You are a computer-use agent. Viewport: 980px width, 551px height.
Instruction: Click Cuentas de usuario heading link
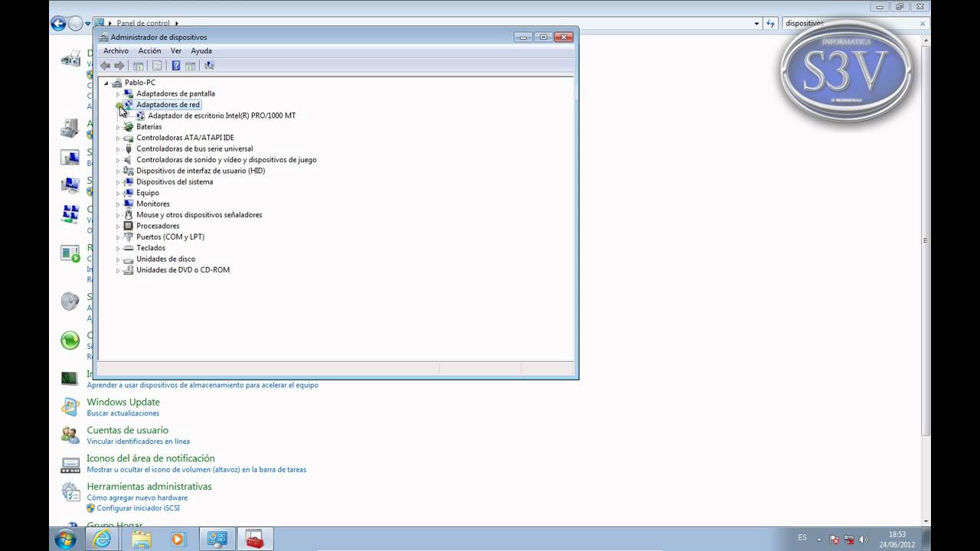tap(127, 430)
